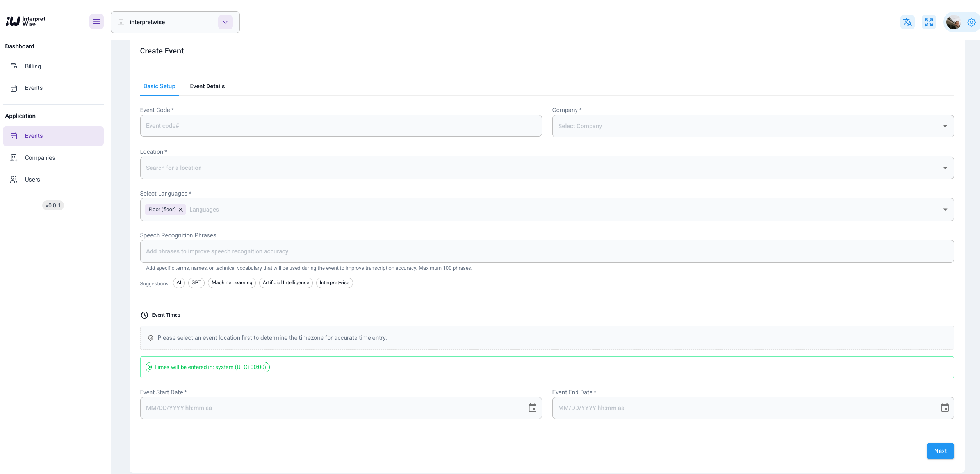Open Event Start Date calendar picker
Image resolution: width=980 pixels, height=474 pixels.
(532, 408)
